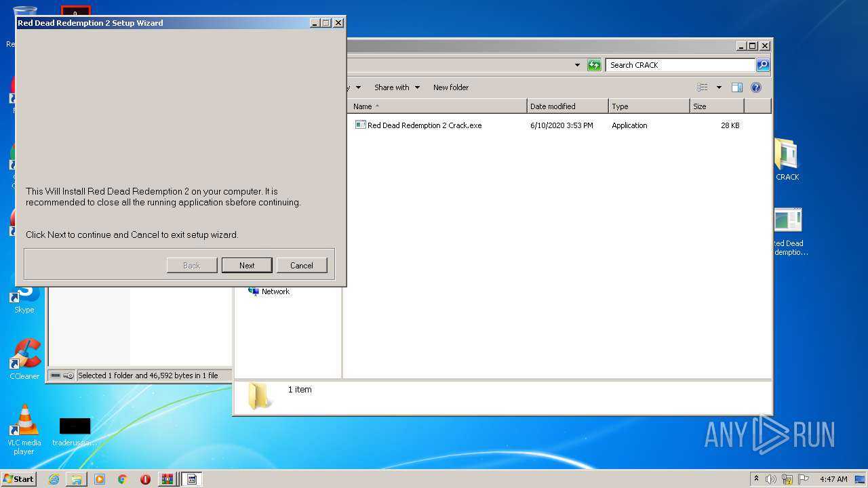Click the exe file's application icon

361,125
